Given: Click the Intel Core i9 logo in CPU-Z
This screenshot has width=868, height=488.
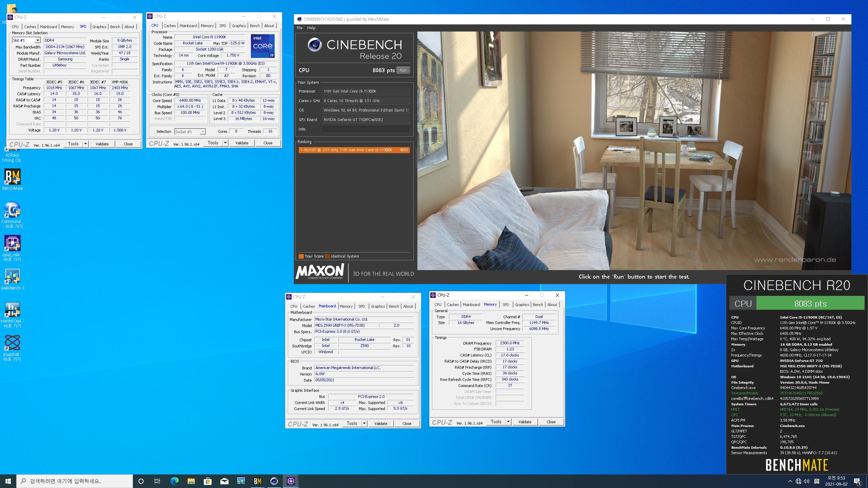Looking at the screenshot, I should click(263, 46).
